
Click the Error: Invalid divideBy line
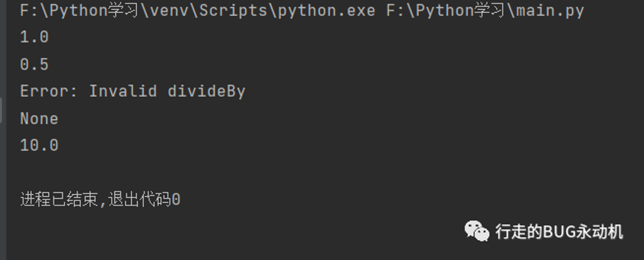tap(133, 91)
